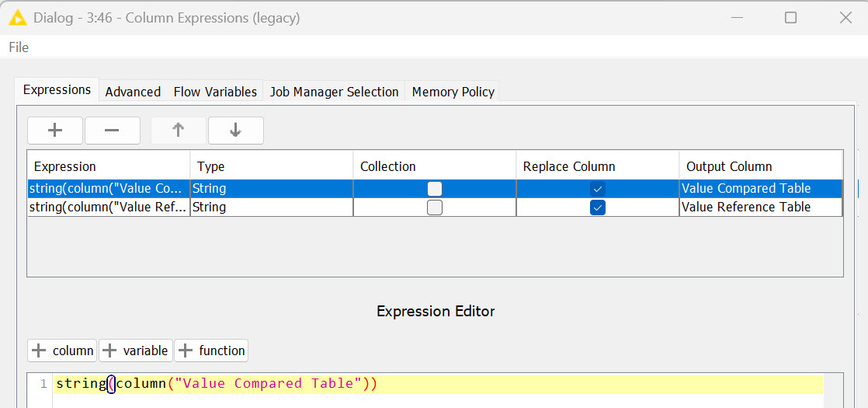The image size is (868, 408).
Task: Switch to the Flow Variables tab
Action: click(215, 92)
